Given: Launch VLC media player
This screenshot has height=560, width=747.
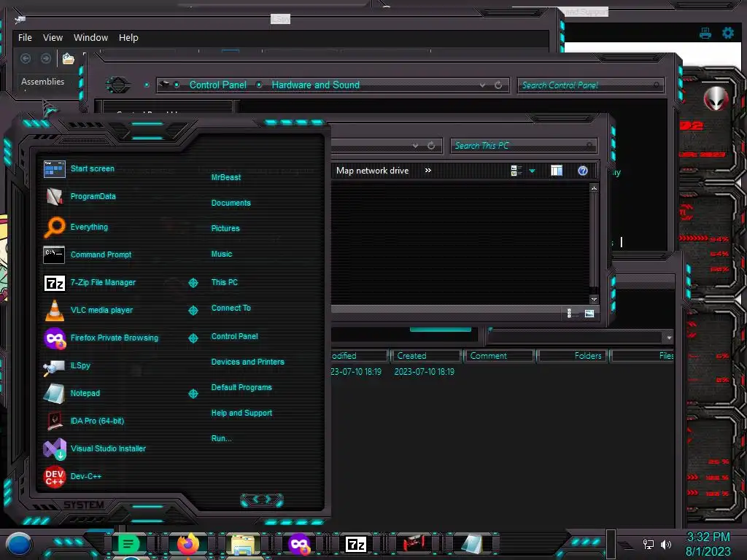Looking at the screenshot, I should pos(88,310).
